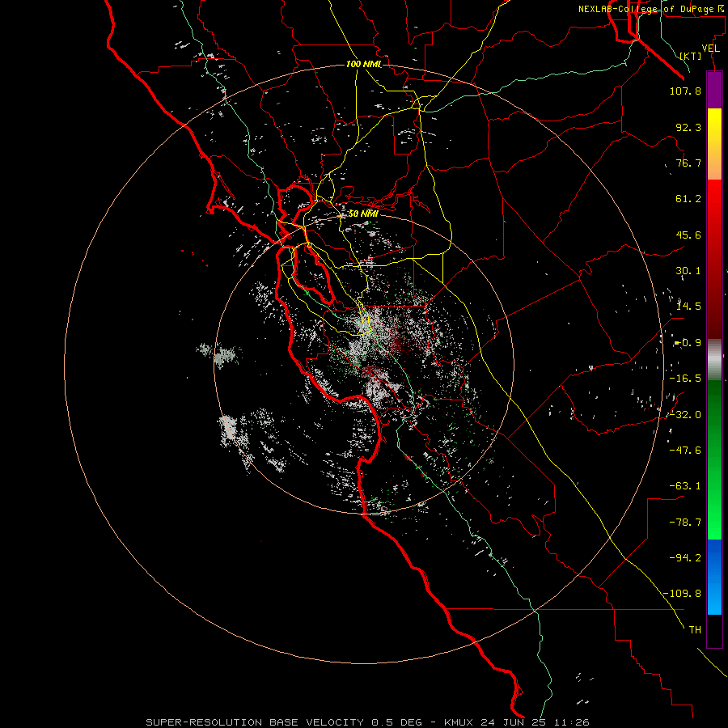This screenshot has height=728, width=728.
Task: Select the -94.2 velocity scale value
Action: pyautogui.click(x=685, y=558)
